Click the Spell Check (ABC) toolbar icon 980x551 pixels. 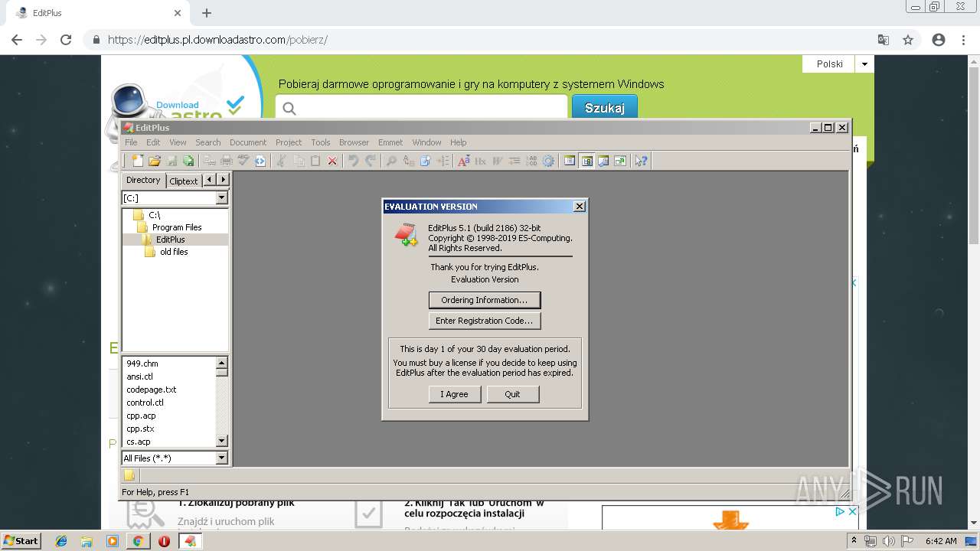click(243, 161)
